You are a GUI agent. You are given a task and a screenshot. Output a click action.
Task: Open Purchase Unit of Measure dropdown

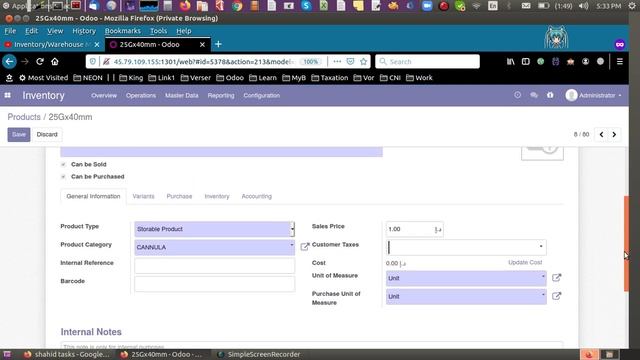click(x=466, y=296)
